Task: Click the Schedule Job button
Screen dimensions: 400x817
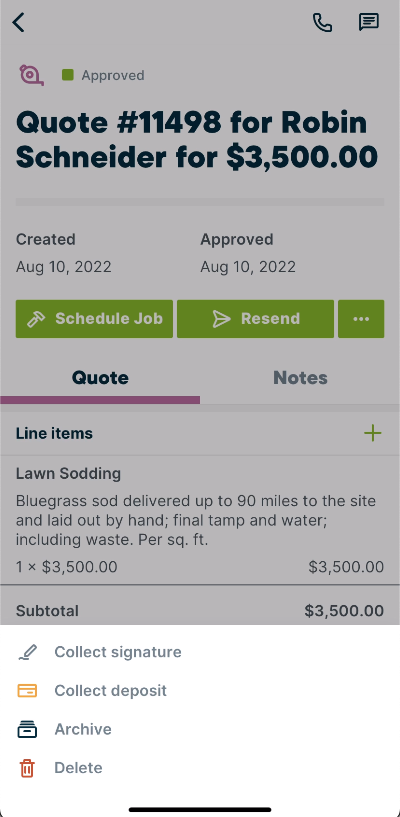Action: [x=94, y=319]
